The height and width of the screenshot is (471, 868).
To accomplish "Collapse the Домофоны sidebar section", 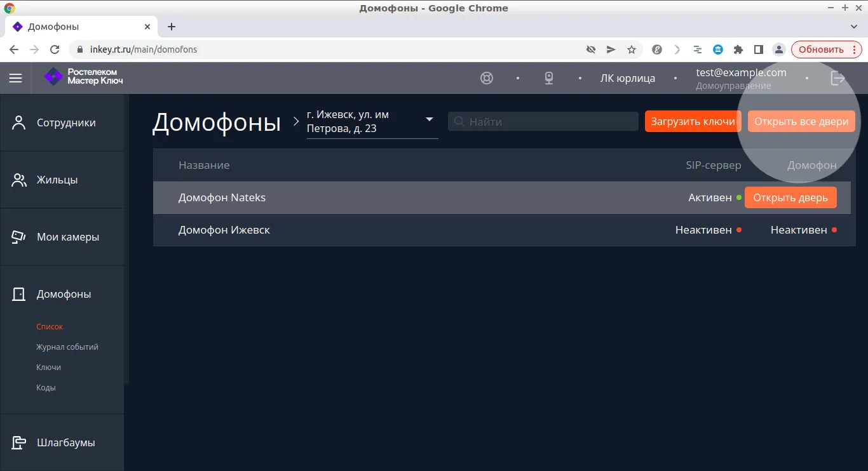I will click(62, 294).
